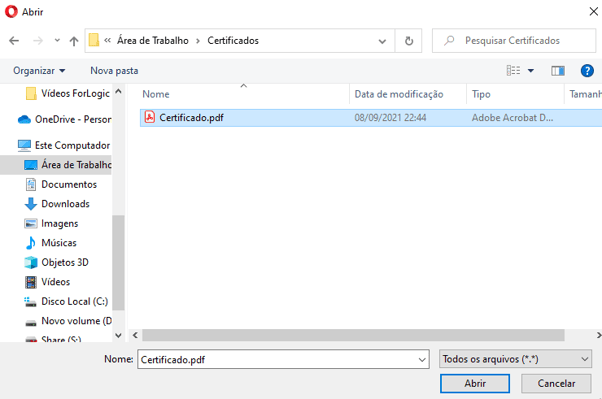The image size is (602, 399).
Task: Click the file list horizontal scrollbar thumb
Action: click(353, 335)
